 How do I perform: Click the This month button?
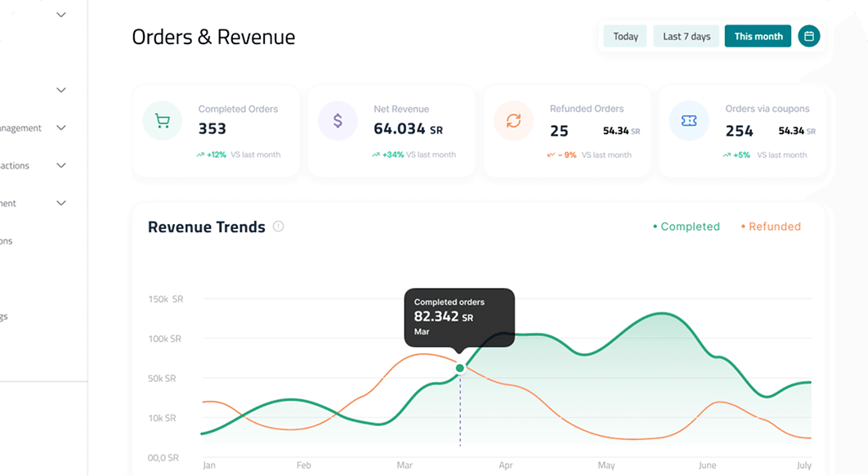click(758, 36)
